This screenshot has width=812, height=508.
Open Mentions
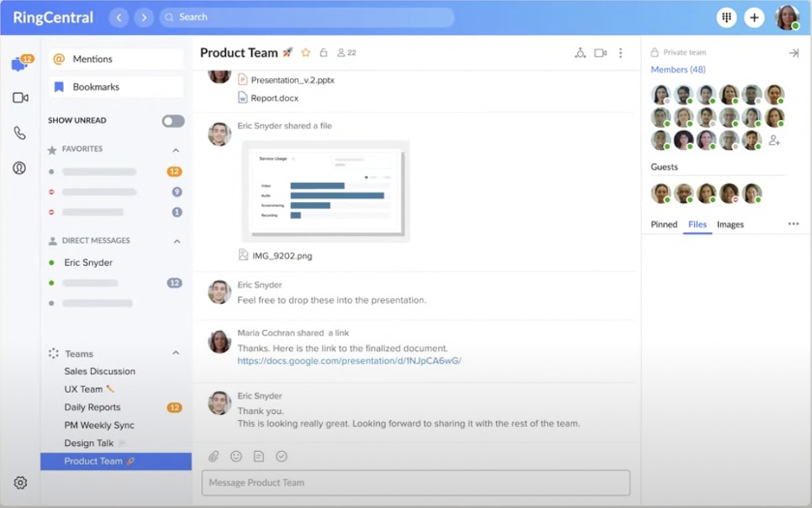pyautogui.click(x=116, y=59)
